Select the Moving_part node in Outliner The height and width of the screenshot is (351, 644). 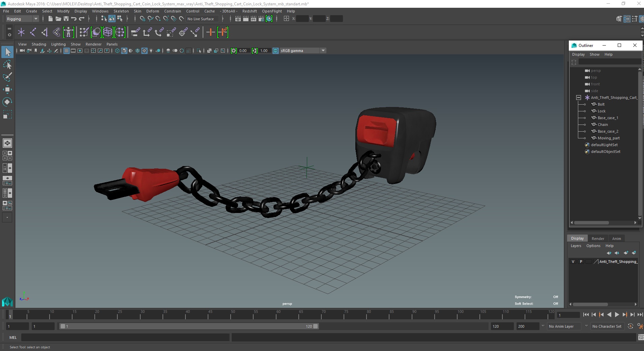point(609,138)
